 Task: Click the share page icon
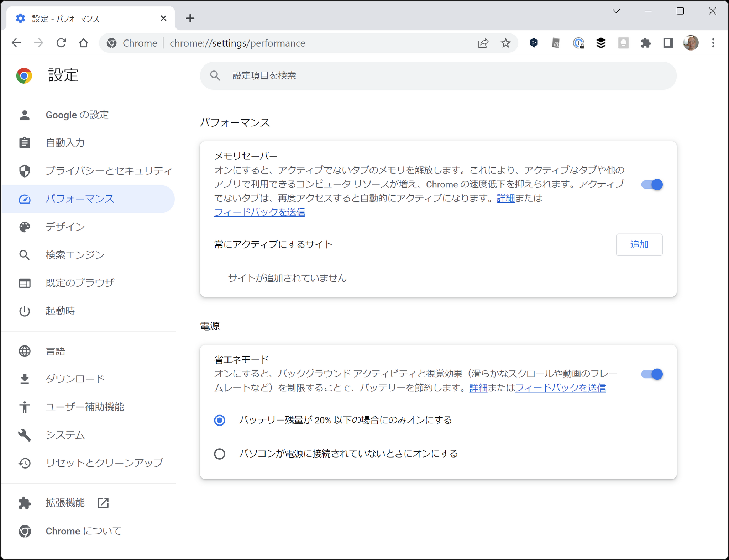pos(483,43)
